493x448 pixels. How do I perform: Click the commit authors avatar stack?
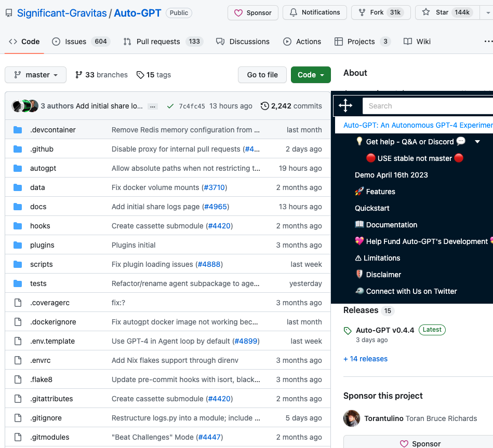tap(25, 106)
